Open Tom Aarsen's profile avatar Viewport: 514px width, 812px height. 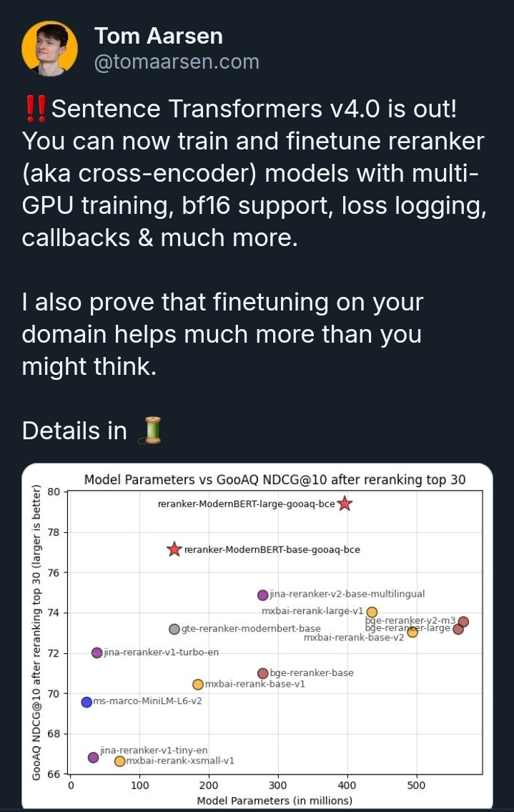tap(50, 49)
